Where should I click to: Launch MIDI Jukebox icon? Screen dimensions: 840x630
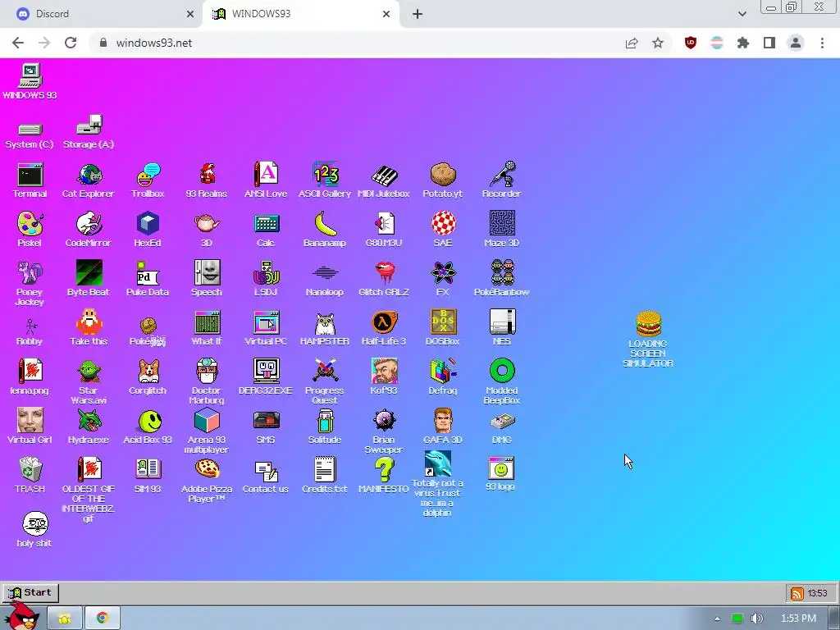tap(384, 180)
